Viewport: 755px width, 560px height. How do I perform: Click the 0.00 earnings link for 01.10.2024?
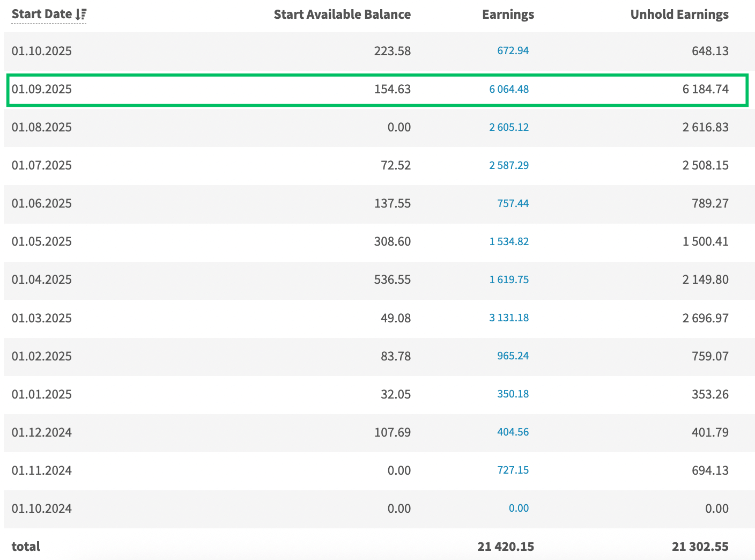point(519,508)
